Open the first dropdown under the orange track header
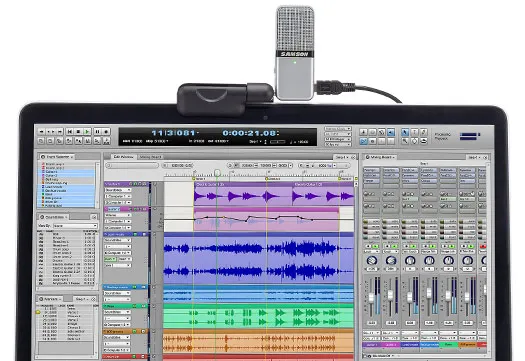525x361 pixels. 117,337
